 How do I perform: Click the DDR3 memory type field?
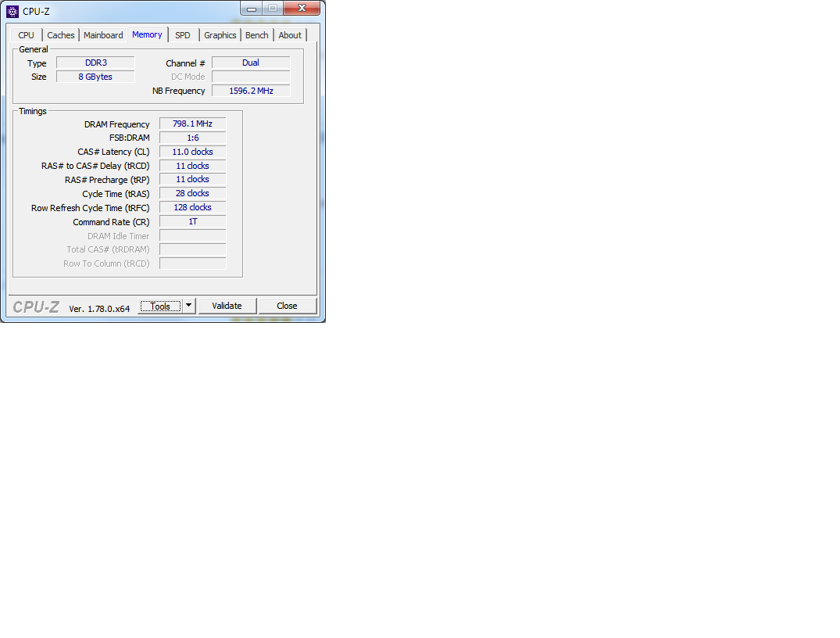(x=95, y=63)
